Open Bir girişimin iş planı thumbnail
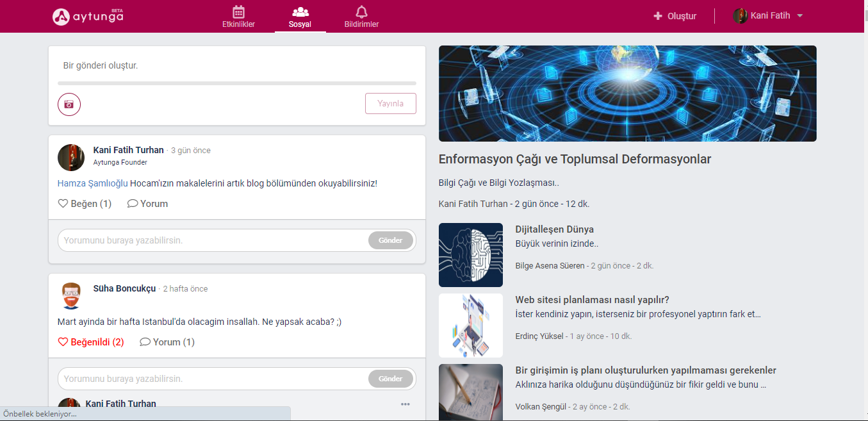The image size is (868, 421). tap(471, 392)
